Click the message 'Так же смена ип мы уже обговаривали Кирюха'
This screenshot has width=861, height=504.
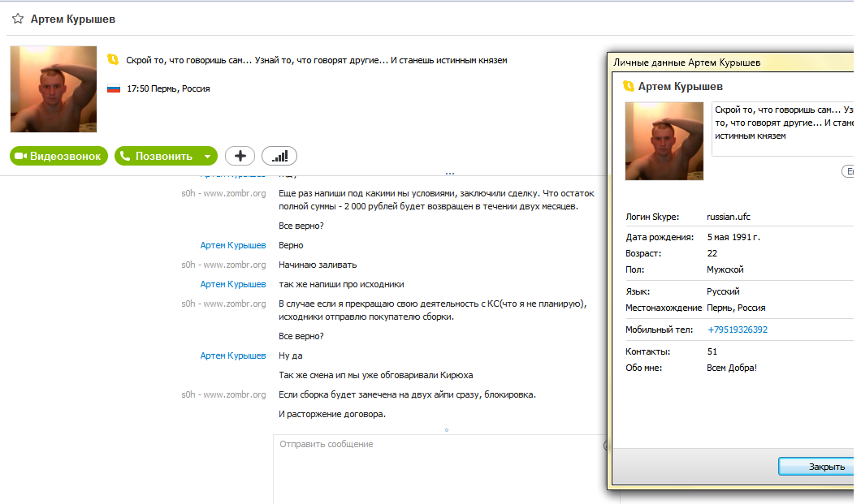375,375
